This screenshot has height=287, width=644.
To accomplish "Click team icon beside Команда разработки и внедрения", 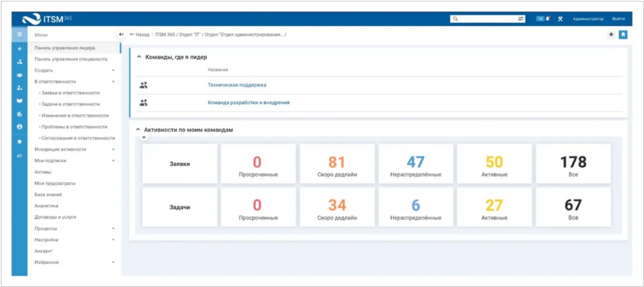I will pos(143,103).
